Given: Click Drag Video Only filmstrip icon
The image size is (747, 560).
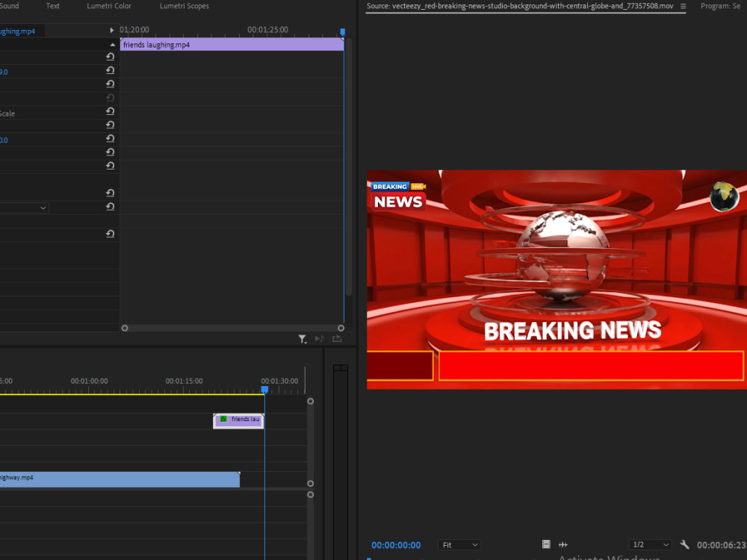Looking at the screenshot, I should (546, 544).
